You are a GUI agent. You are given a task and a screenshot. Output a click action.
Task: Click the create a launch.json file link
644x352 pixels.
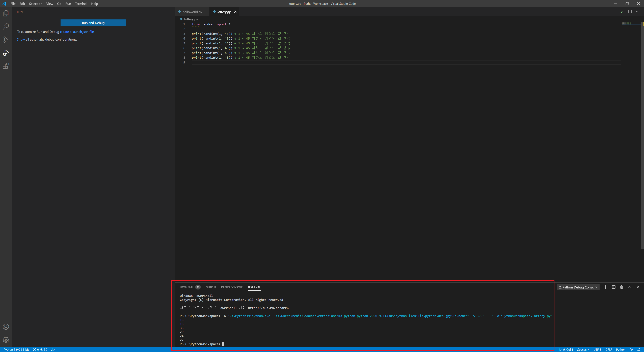click(x=77, y=32)
